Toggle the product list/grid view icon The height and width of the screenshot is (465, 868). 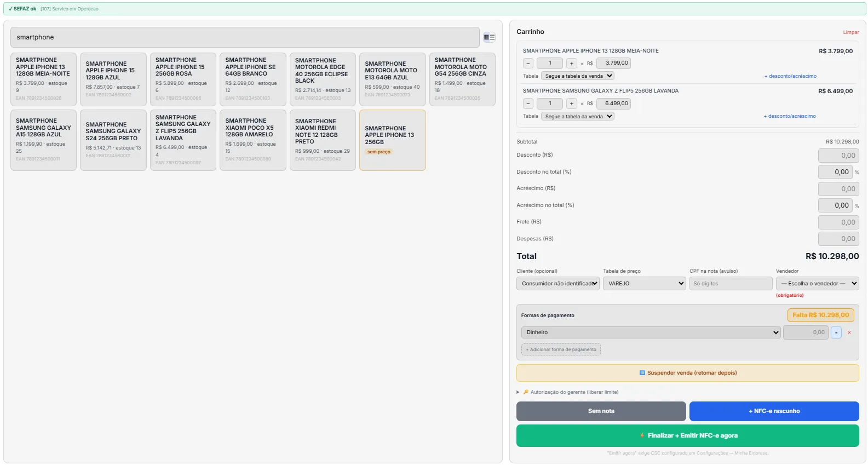coord(489,37)
